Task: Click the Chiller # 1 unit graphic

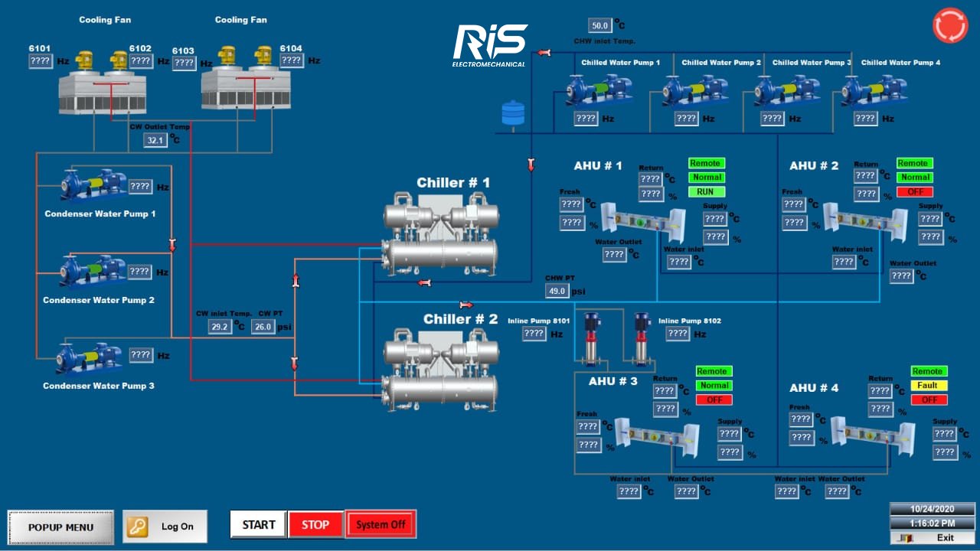Action: pyautogui.click(x=440, y=235)
